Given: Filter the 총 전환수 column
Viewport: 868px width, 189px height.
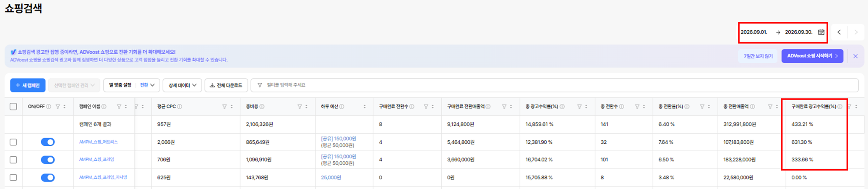Looking at the screenshot, I should [x=637, y=107].
